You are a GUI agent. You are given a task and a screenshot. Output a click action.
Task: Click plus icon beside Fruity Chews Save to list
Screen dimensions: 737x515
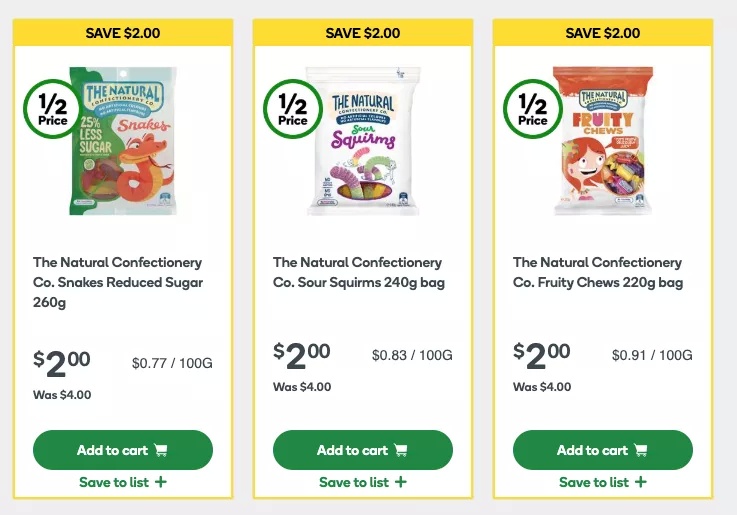click(641, 482)
